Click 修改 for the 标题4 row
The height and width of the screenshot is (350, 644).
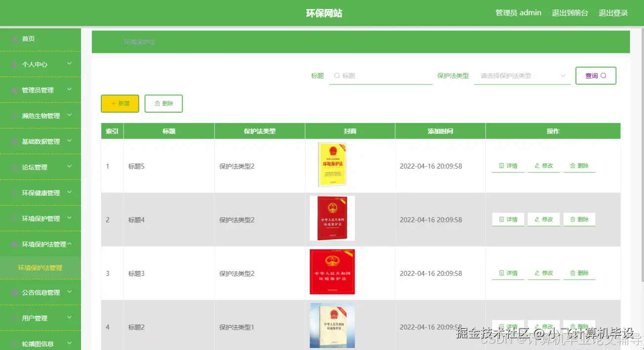(544, 219)
